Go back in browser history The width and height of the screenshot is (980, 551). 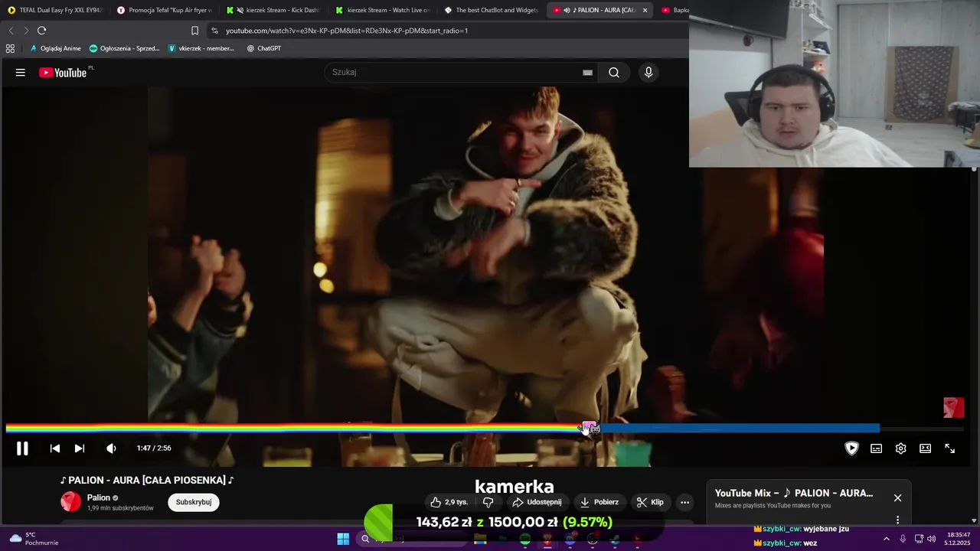pyautogui.click(x=11, y=31)
